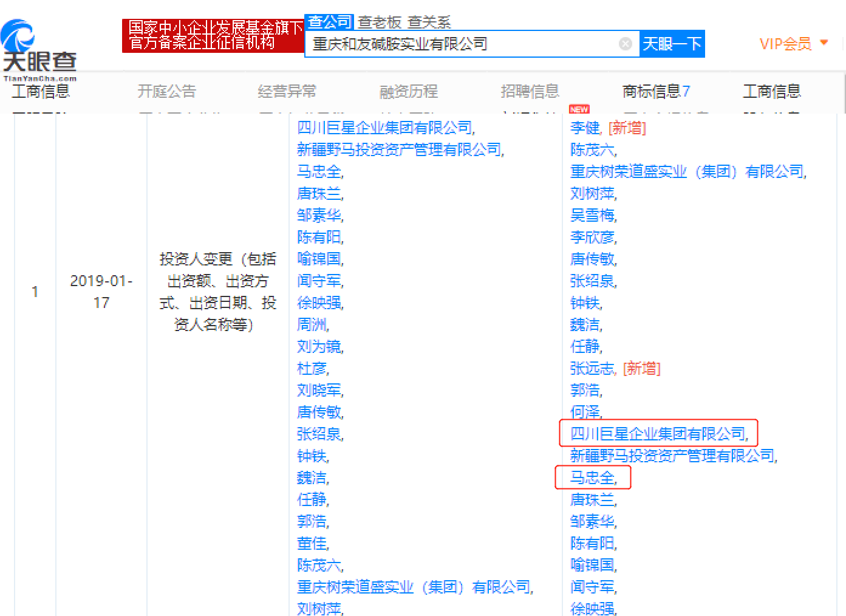Screen dimensions: 846x616
Task: Open 重庆树荣道盛实业（集团）有限公司 in the before-change column
Action: pos(414,587)
